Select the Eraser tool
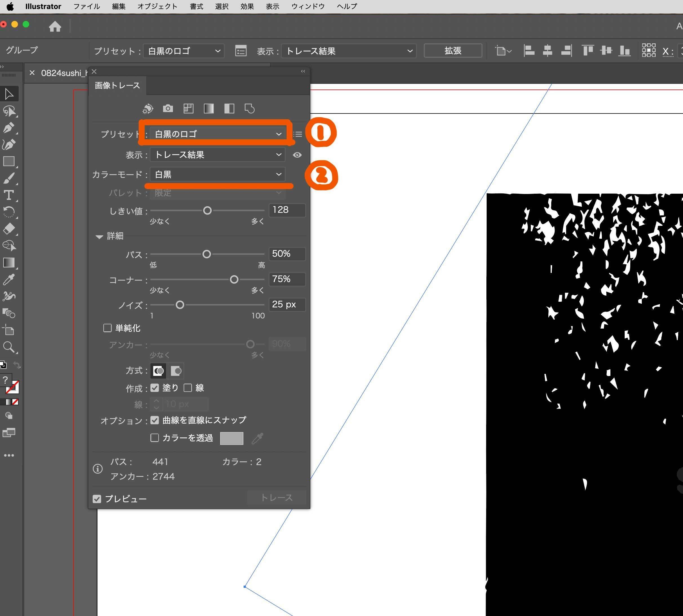The height and width of the screenshot is (616, 683). point(9,229)
